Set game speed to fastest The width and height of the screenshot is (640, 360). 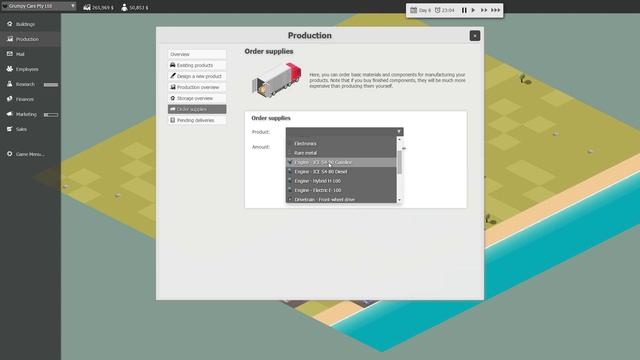495,10
